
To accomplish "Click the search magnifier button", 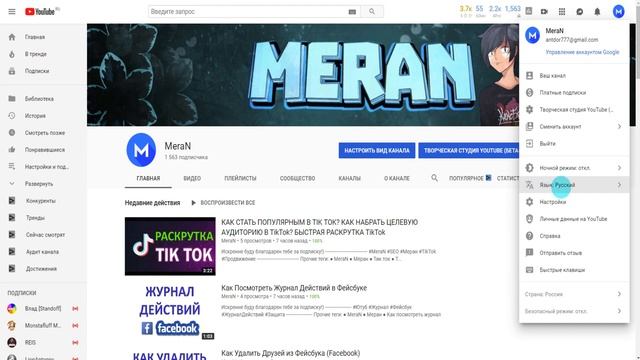I will (372, 11).
